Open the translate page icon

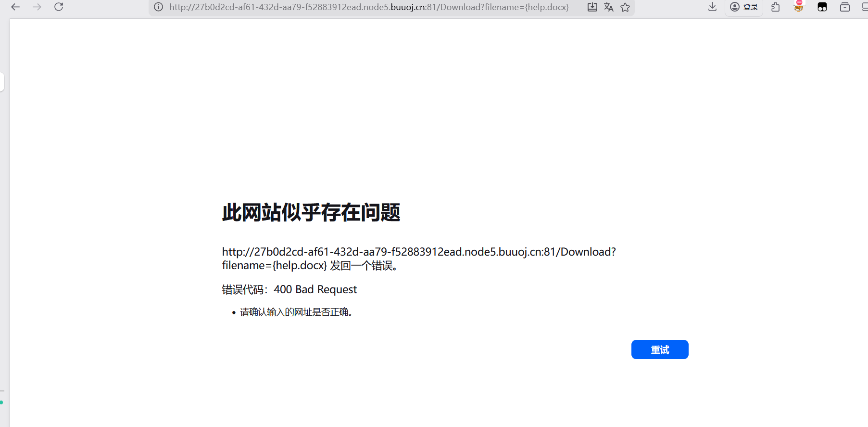(x=609, y=7)
